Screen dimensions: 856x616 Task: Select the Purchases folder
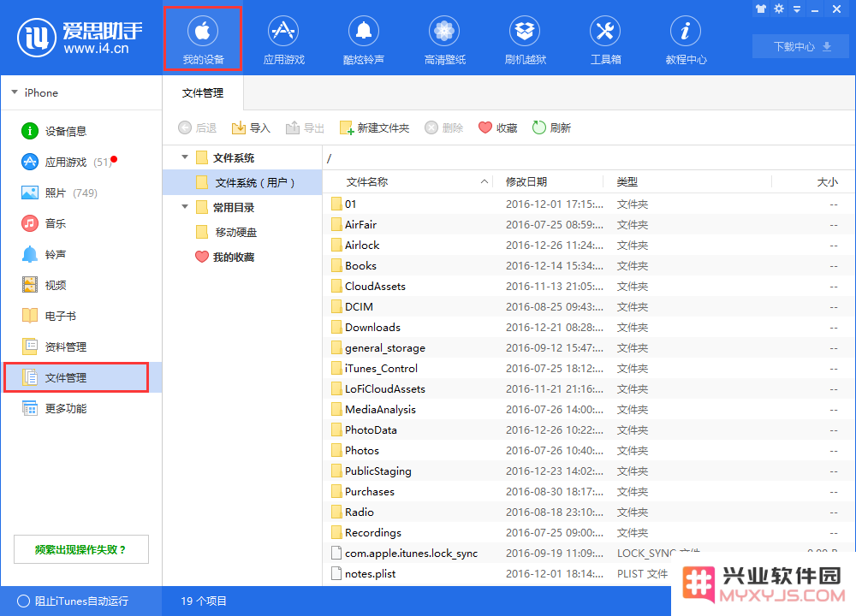(x=587, y=492)
